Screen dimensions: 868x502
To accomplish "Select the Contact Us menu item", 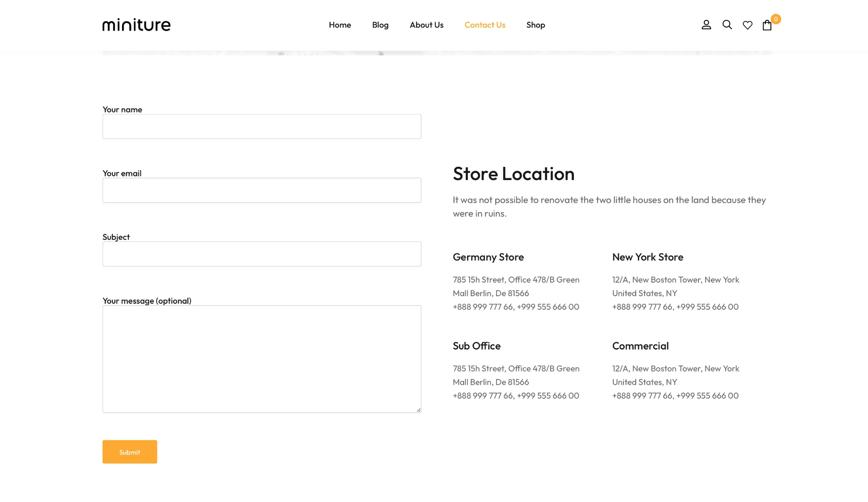I will pos(485,25).
